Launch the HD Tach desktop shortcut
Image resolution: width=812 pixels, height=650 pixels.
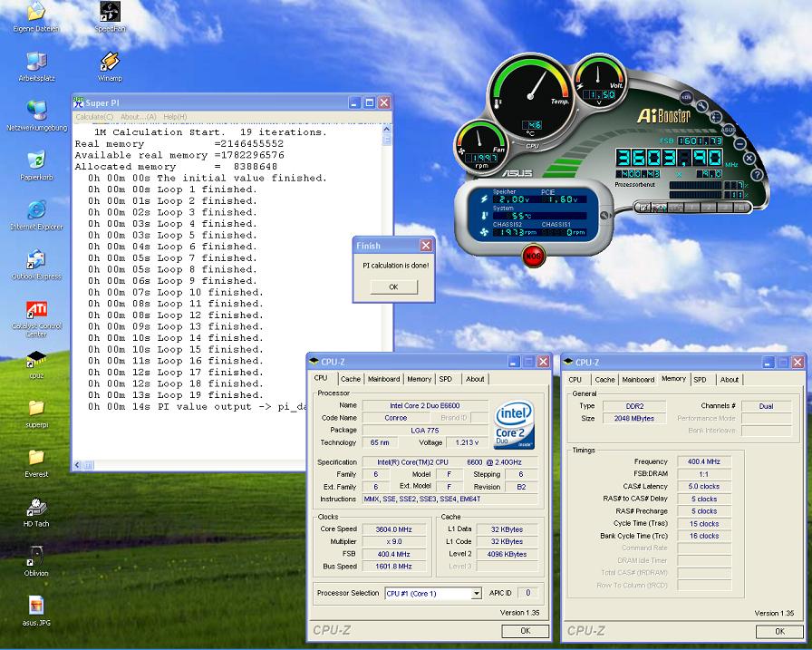pyautogui.click(x=36, y=512)
